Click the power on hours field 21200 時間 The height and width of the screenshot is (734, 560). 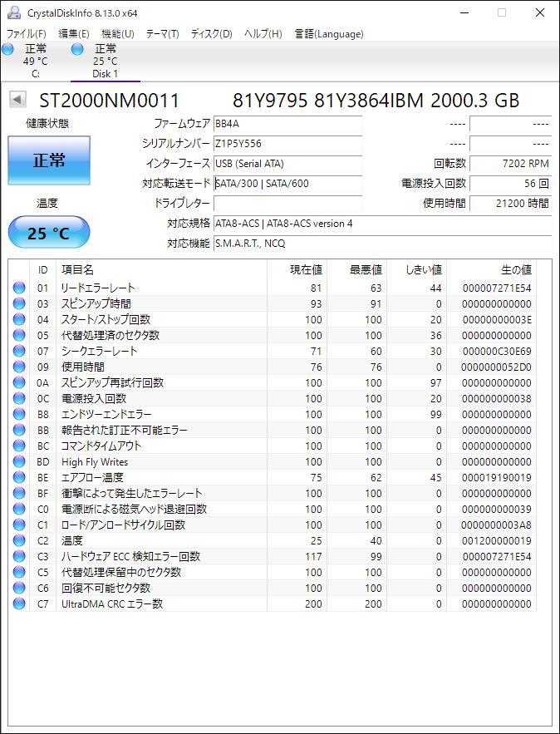point(510,203)
